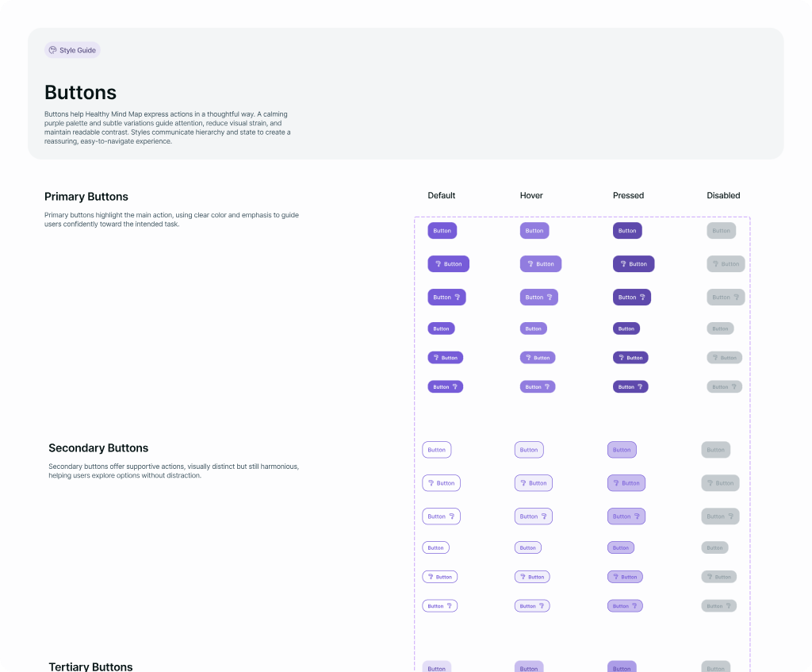Click leading icon in primary Pressed small button
The image size is (812, 672).
622,358
